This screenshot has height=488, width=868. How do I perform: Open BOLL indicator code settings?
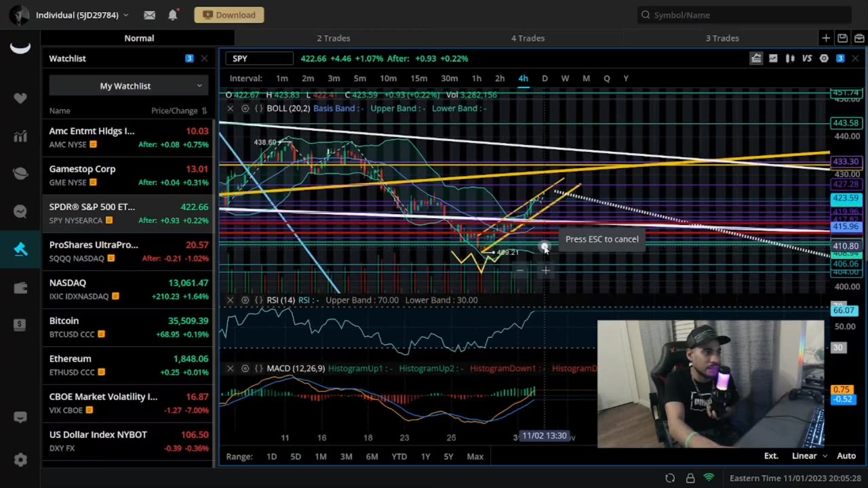pyautogui.click(x=258, y=108)
